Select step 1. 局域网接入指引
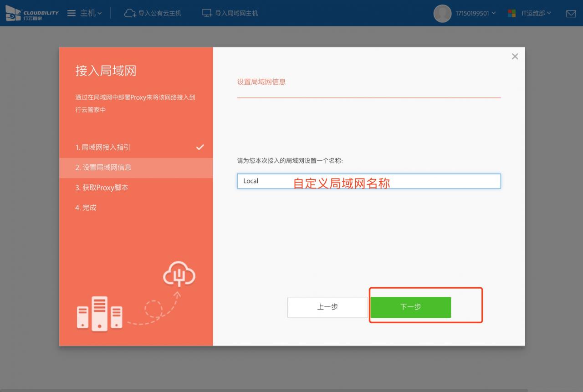This screenshot has width=583, height=392. coord(103,148)
